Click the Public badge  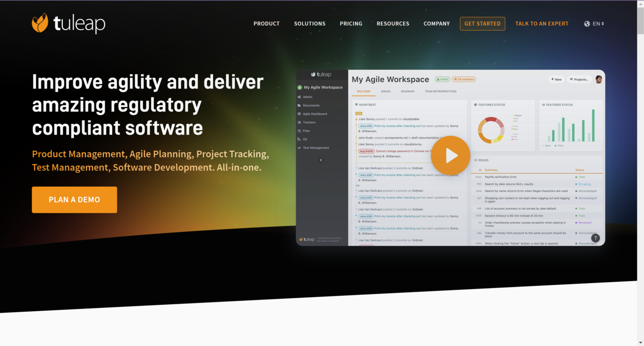pyautogui.click(x=442, y=79)
